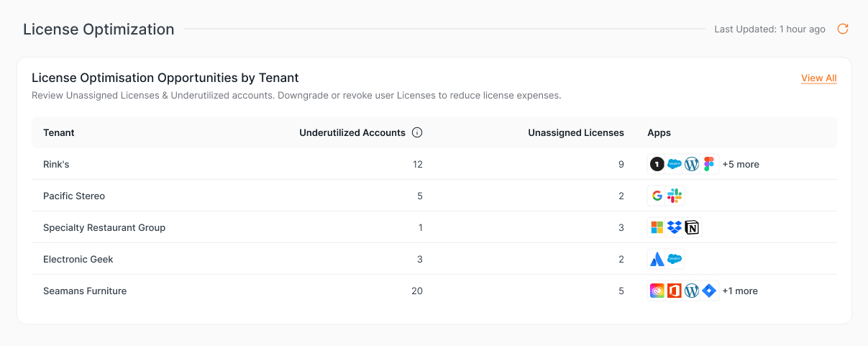Click the Unassigned Licenses column header
Screen dimensions: 868x346
click(x=575, y=132)
